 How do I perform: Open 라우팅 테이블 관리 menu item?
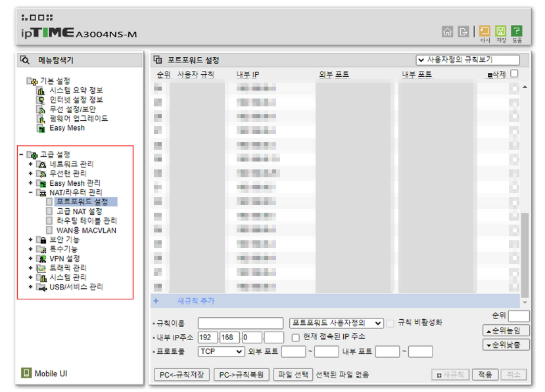point(87,221)
